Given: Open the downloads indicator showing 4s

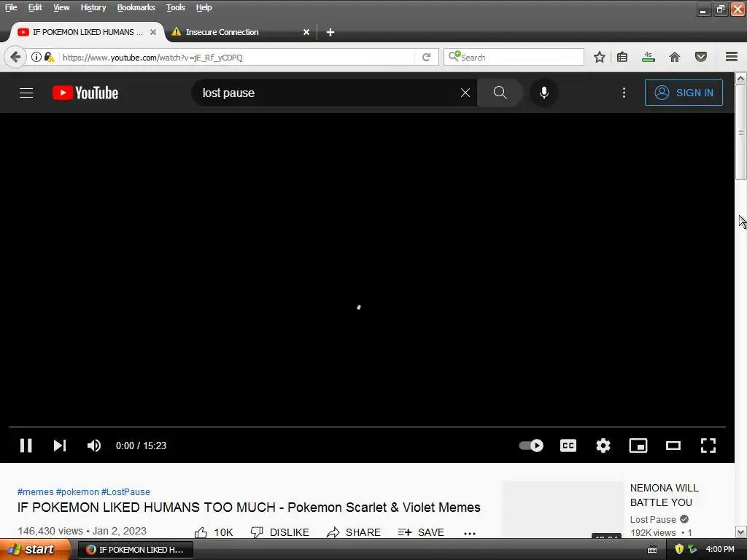Looking at the screenshot, I should [649, 57].
